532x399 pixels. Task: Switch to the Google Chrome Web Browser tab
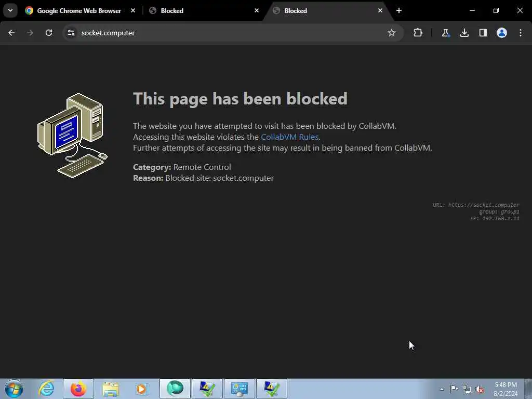point(79,10)
